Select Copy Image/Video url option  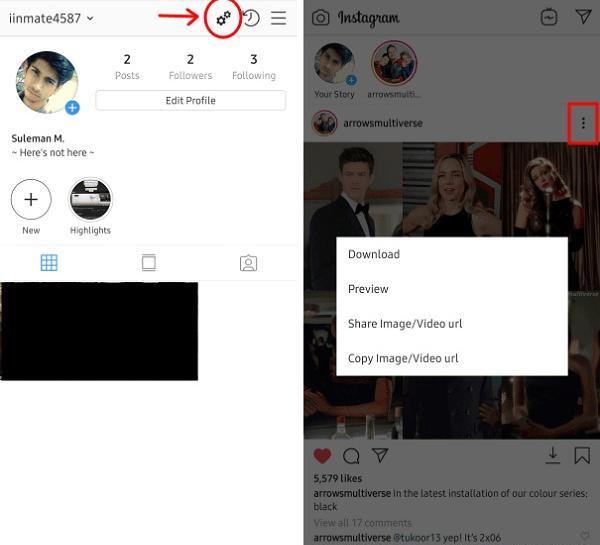coord(452,359)
